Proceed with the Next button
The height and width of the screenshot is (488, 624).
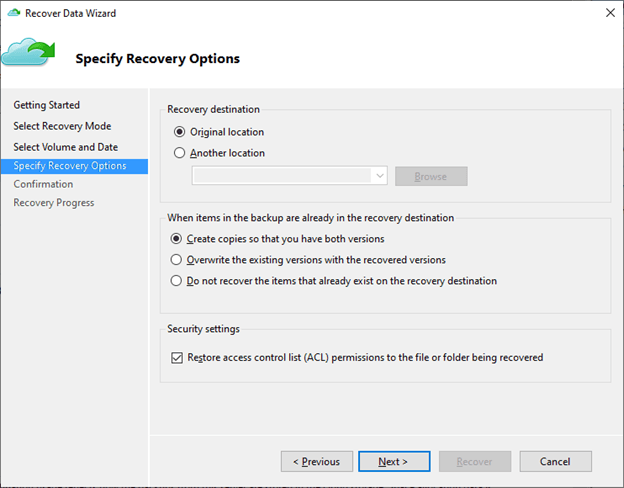pos(392,461)
